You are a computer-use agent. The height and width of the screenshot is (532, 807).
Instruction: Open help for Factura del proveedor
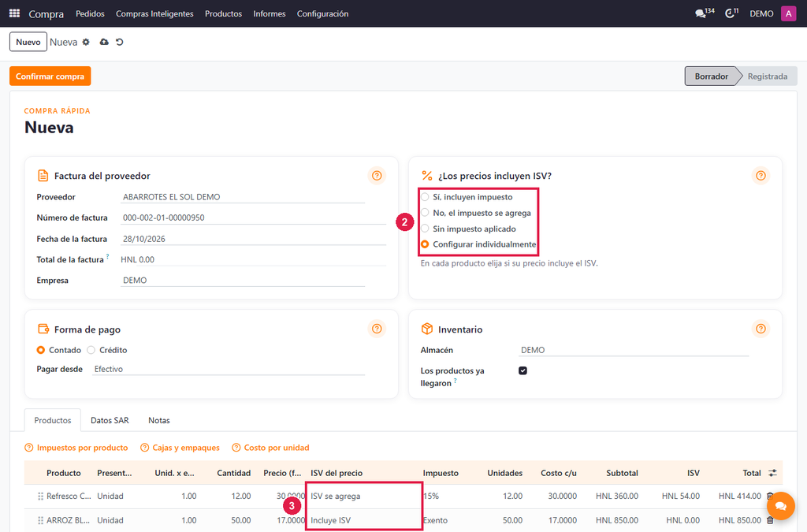377,176
